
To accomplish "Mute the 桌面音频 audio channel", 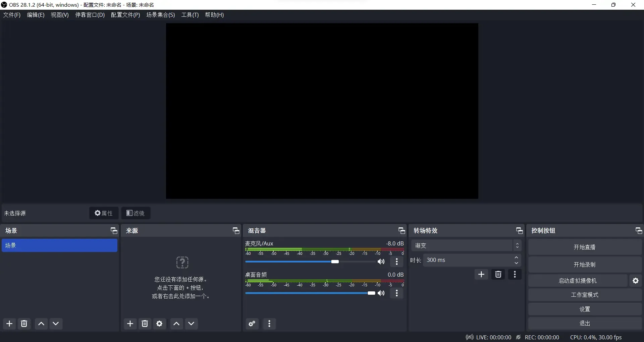I will coord(381,293).
